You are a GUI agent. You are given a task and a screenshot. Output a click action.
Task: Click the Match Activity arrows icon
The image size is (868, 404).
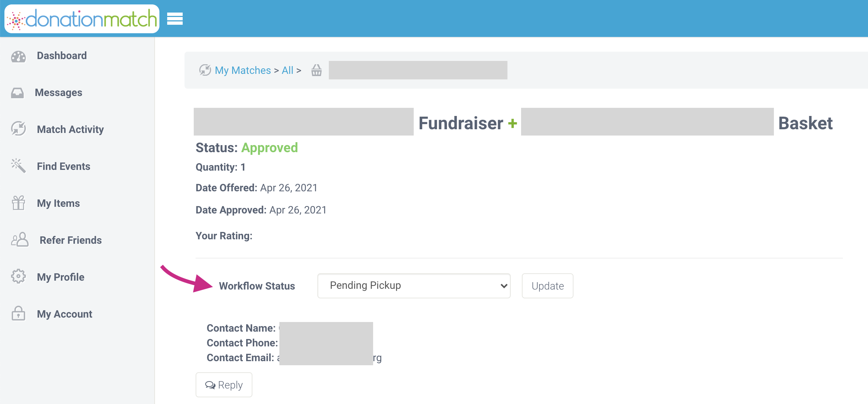[x=18, y=129]
